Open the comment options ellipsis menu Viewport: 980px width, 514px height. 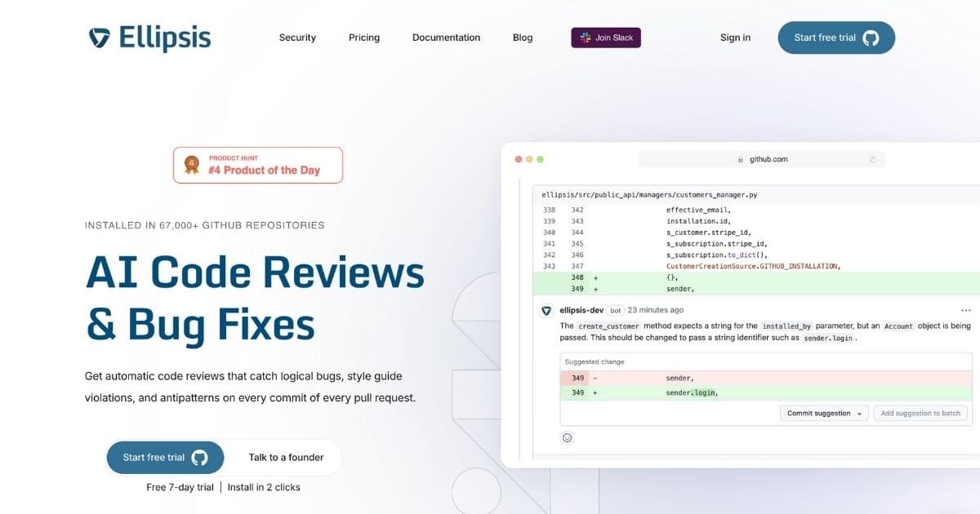pyautogui.click(x=967, y=309)
